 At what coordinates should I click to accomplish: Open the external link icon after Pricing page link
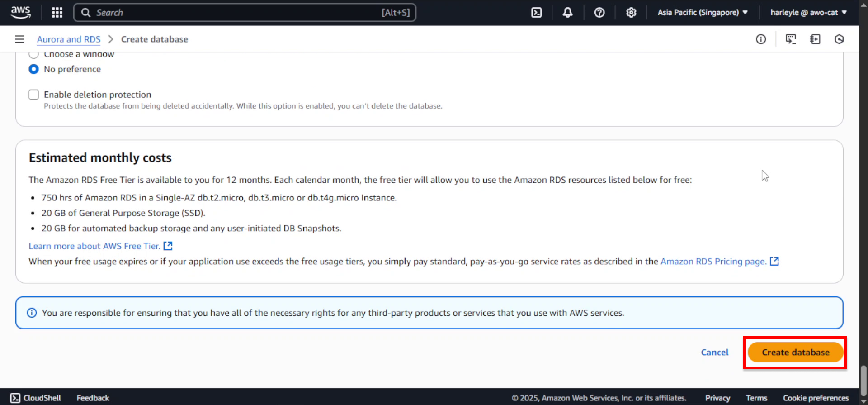[x=774, y=261]
